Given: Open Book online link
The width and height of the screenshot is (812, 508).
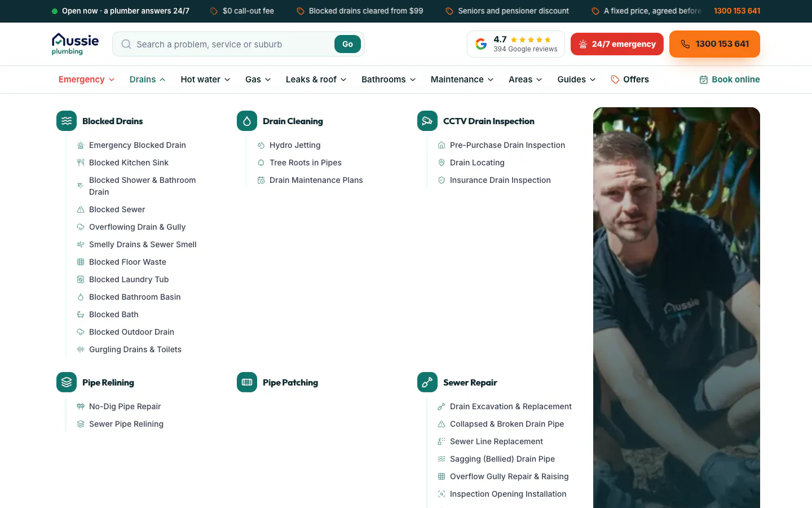Looking at the screenshot, I should pyautogui.click(x=730, y=80).
